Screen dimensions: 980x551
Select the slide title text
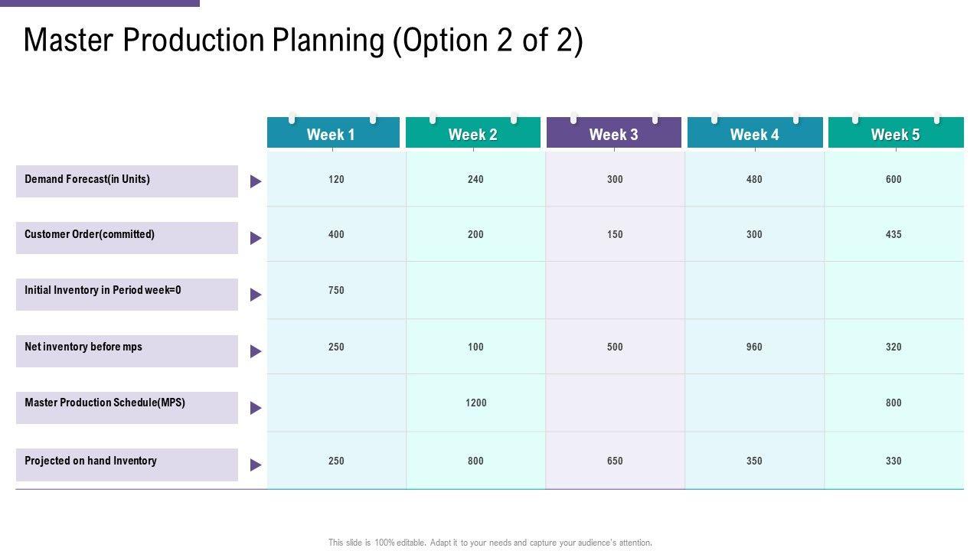303,41
